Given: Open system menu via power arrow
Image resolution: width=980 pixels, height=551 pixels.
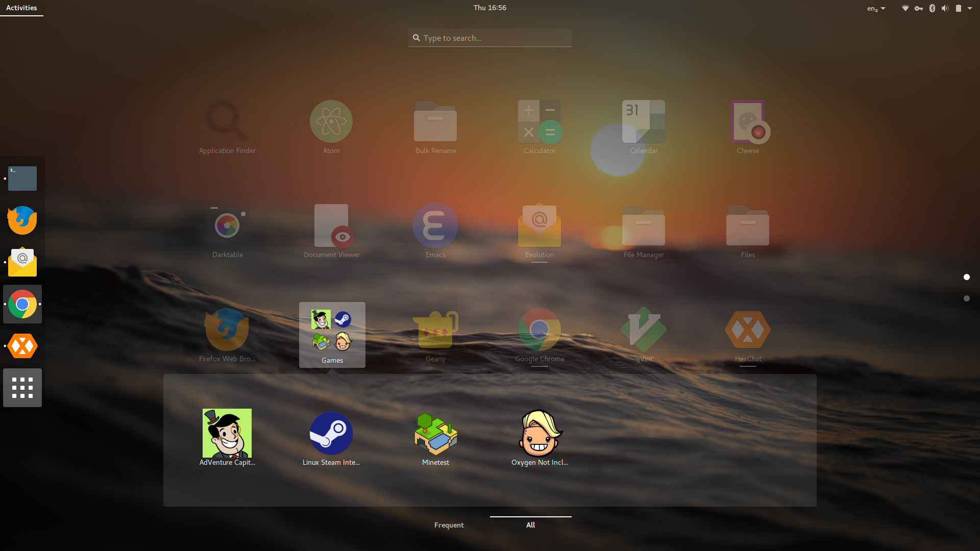Looking at the screenshot, I should (x=970, y=8).
